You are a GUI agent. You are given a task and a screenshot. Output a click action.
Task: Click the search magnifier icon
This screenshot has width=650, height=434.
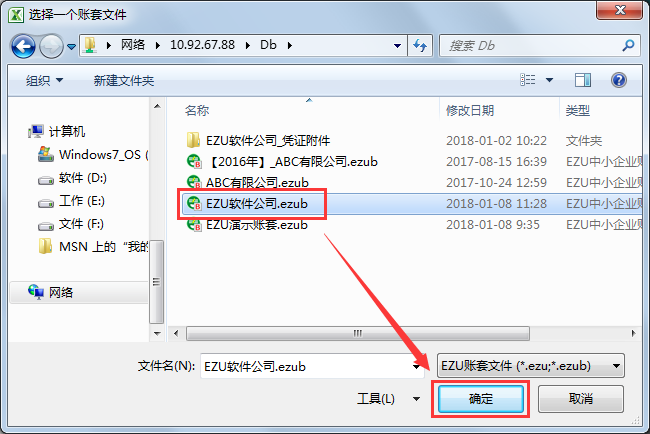pos(628,45)
